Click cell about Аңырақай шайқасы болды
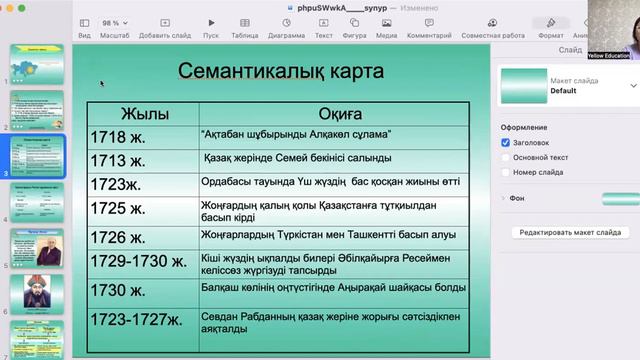 point(334,294)
